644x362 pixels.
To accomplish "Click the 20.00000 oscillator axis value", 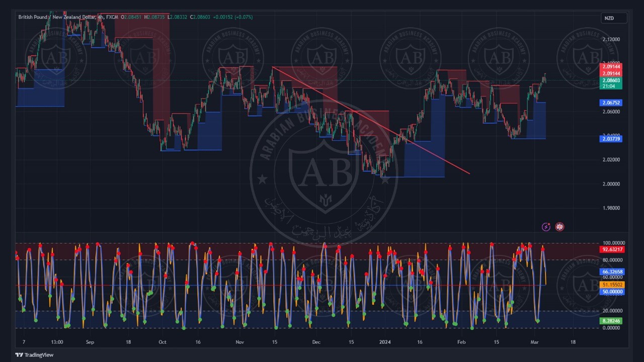I will pos(612,311).
